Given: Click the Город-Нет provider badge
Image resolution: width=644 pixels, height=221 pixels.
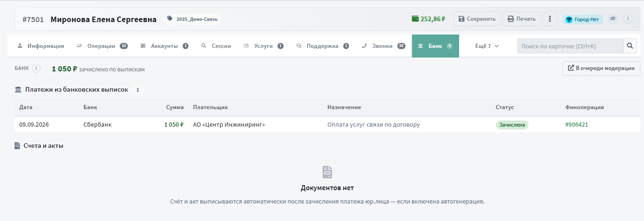Looking at the screenshot, I should (x=583, y=19).
